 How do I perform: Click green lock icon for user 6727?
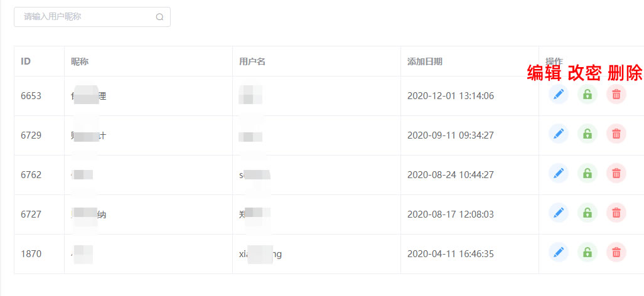(588, 213)
